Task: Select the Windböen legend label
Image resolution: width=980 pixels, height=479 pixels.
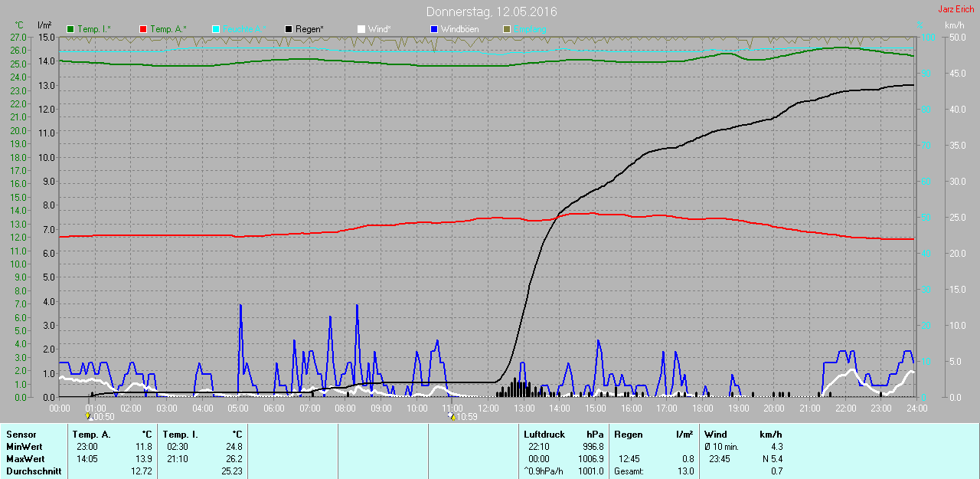Action: click(459, 29)
